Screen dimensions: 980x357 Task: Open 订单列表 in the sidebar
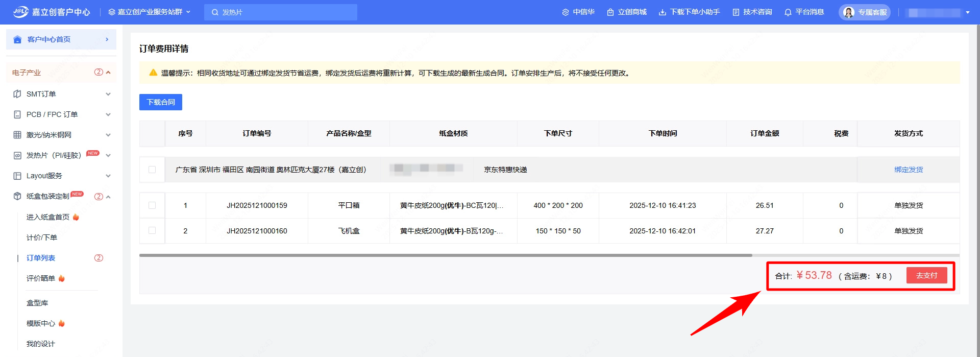[x=41, y=258]
